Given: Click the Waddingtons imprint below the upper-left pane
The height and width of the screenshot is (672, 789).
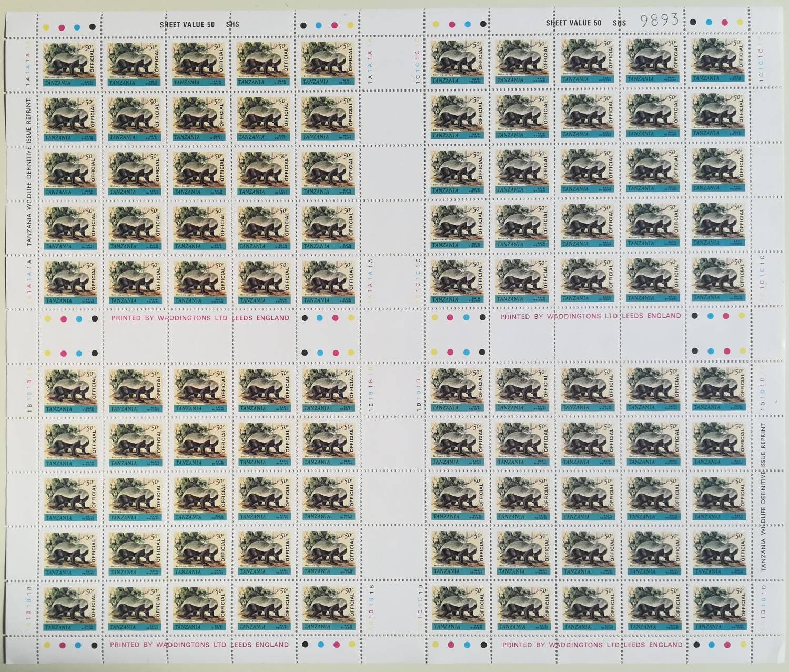Looking at the screenshot, I should (x=199, y=318).
